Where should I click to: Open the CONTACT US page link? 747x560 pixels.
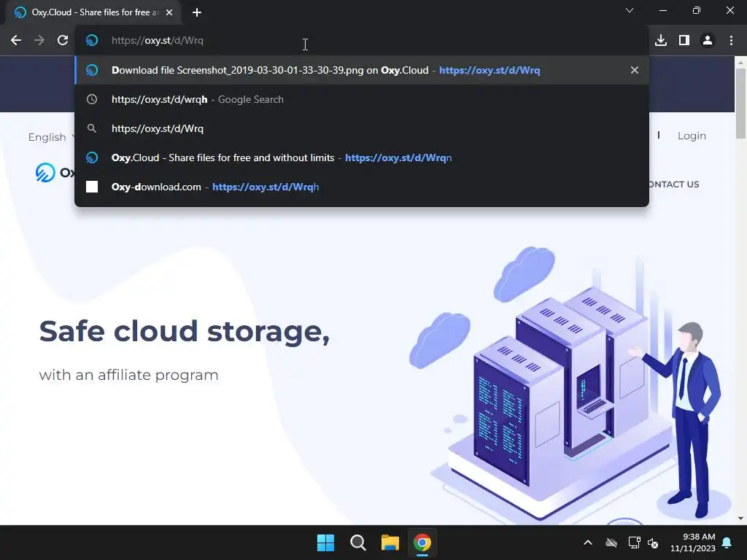(673, 184)
